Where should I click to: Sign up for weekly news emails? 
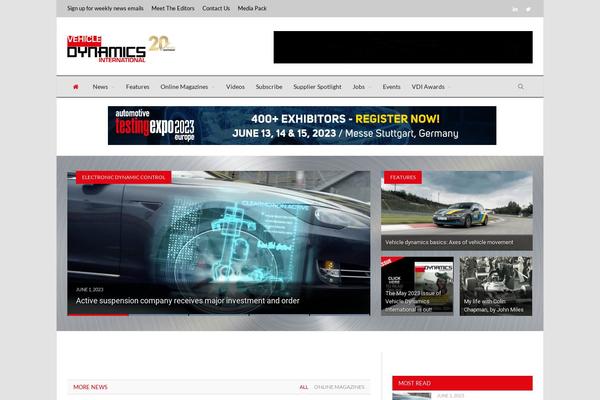105,8
